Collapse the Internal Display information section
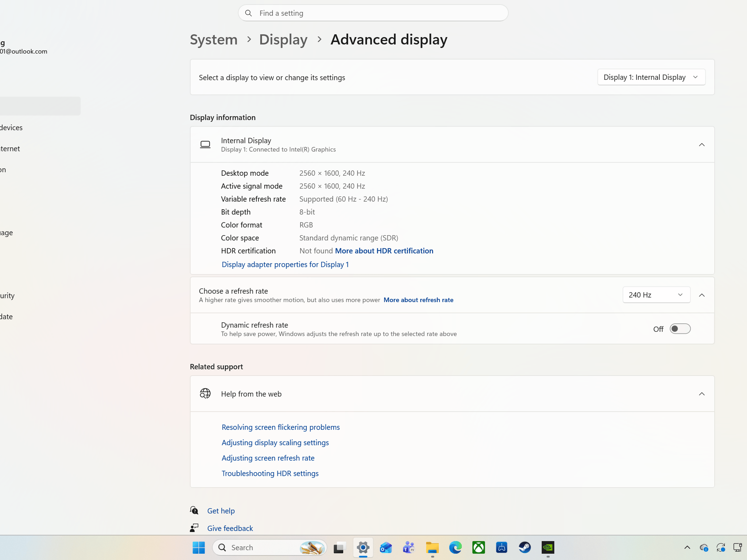This screenshot has width=747, height=560. (701, 145)
